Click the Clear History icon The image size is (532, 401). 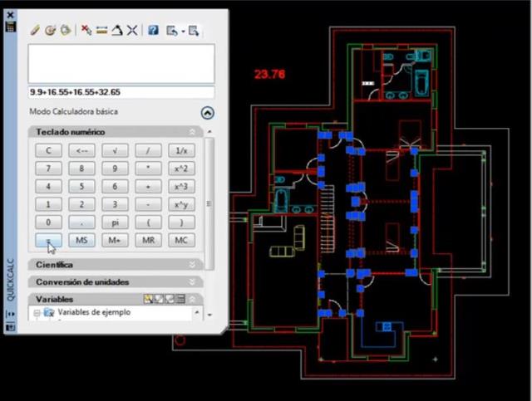[x=50, y=31]
